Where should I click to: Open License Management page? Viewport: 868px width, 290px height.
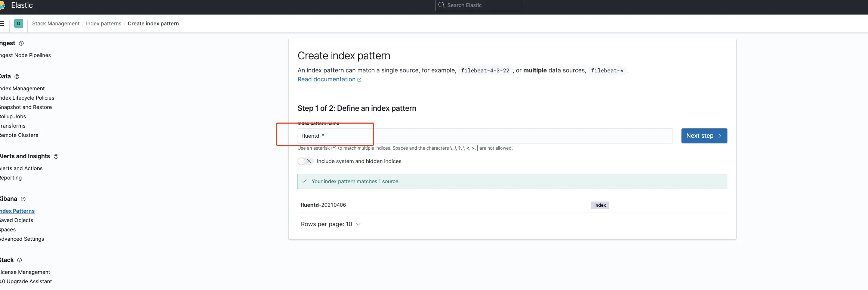(x=25, y=272)
